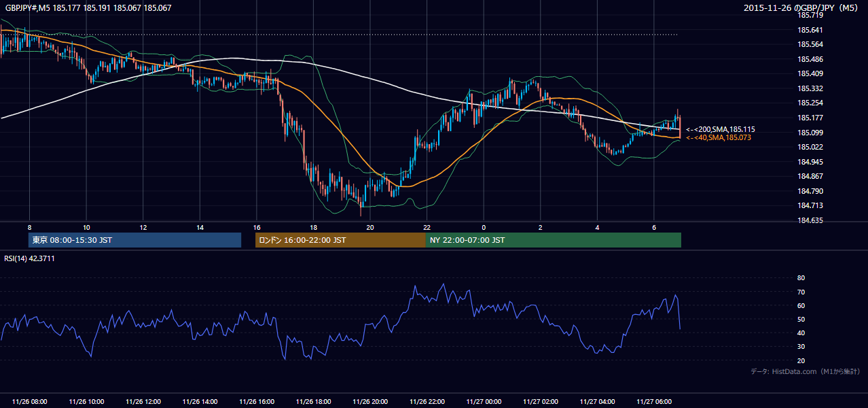Click the 11/26 08:00 bottom time label
Image resolution: width=868 pixels, height=408 pixels.
30,402
